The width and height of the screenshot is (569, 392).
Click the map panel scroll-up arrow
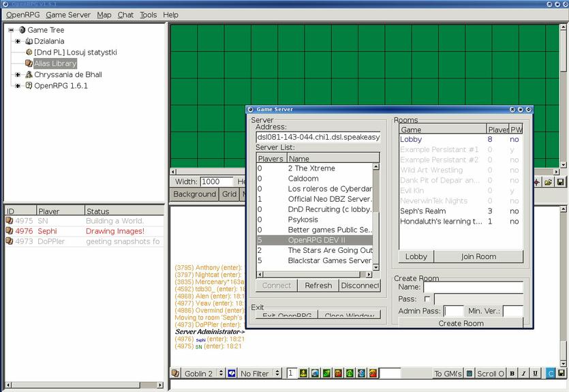563,27
